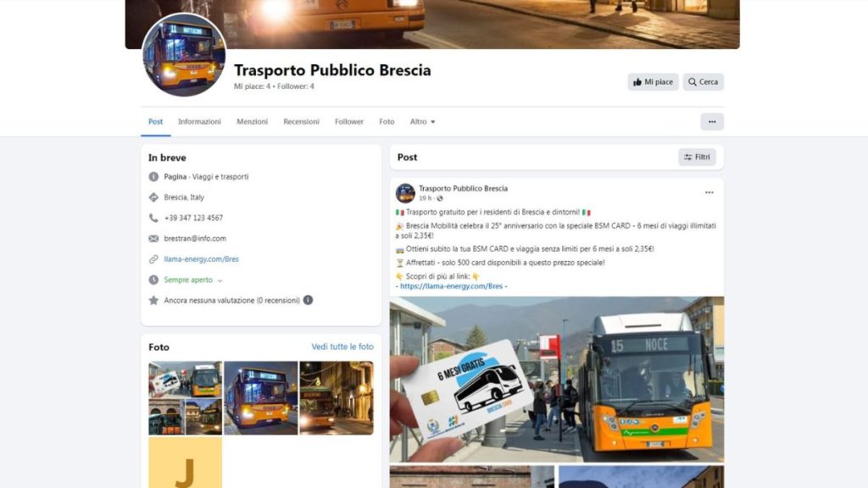Open the page's round bus profile picture
Viewport: 868px width, 488px height.
pyautogui.click(x=184, y=55)
